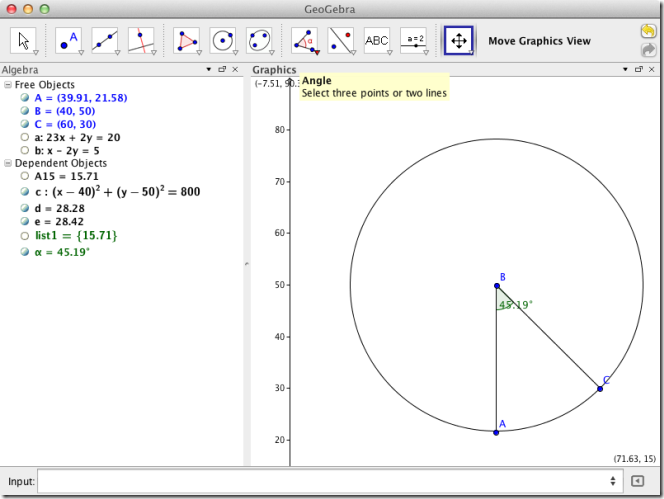This screenshot has height=499, width=664.
Task: Collapse the Free Objects tree group
Action: pyautogui.click(x=8, y=85)
